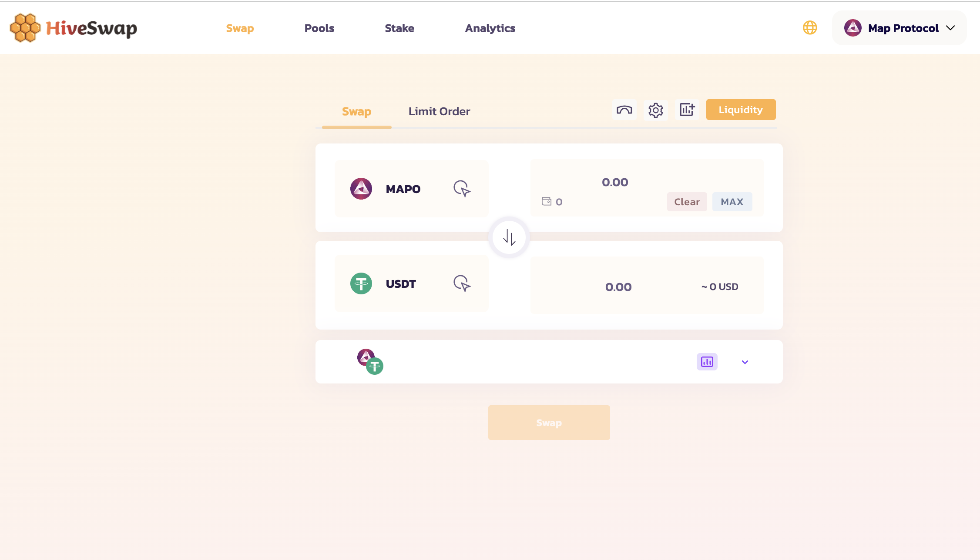Screen dimensions: 980x560
Task: Open Analytics in top navigation
Action: point(490,28)
